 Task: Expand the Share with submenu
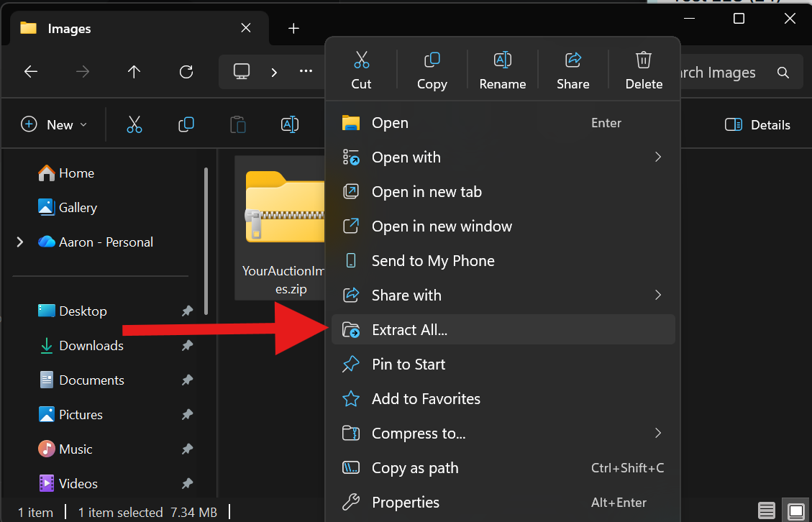pos(503,296)
